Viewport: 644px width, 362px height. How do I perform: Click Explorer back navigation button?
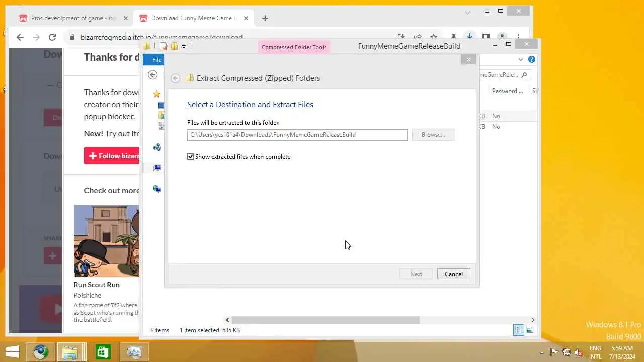153,75
